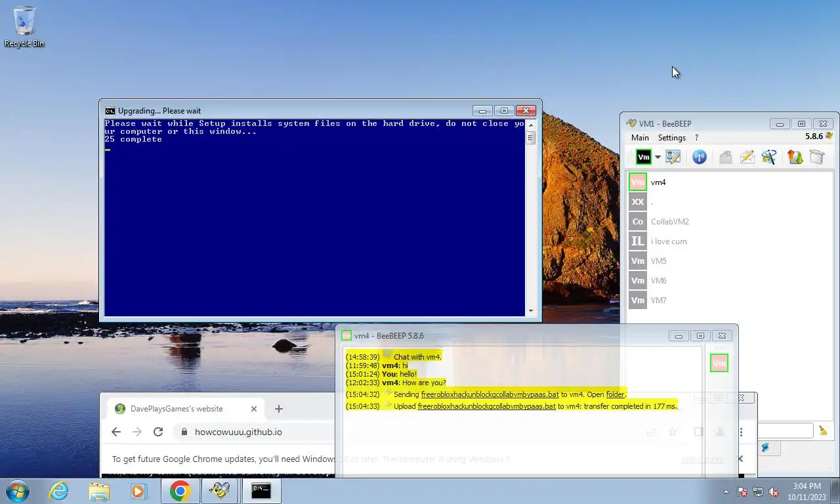
Task: Click the scroll down arrow in Upgrading window
Action: pyautogui.click(x=531, y=311)
